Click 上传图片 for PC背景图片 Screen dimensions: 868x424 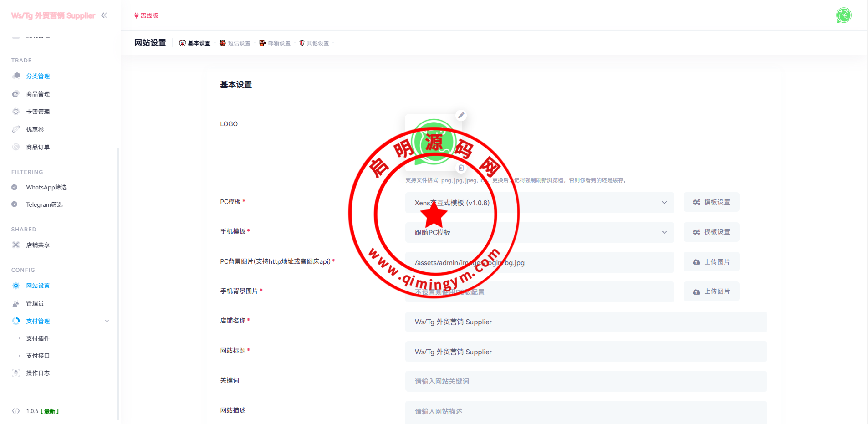(x=711, y=262)
